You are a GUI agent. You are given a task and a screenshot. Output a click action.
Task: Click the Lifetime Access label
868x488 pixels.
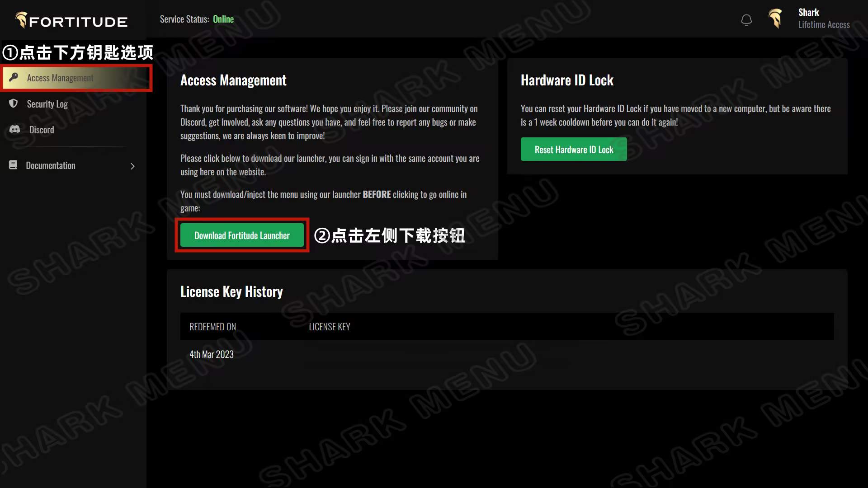click(824, 25)
